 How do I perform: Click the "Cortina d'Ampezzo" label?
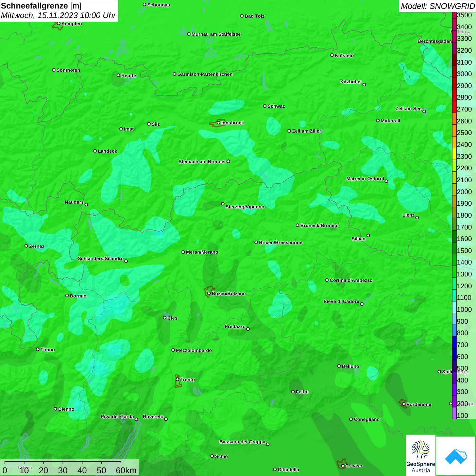(x=351, y=280)
